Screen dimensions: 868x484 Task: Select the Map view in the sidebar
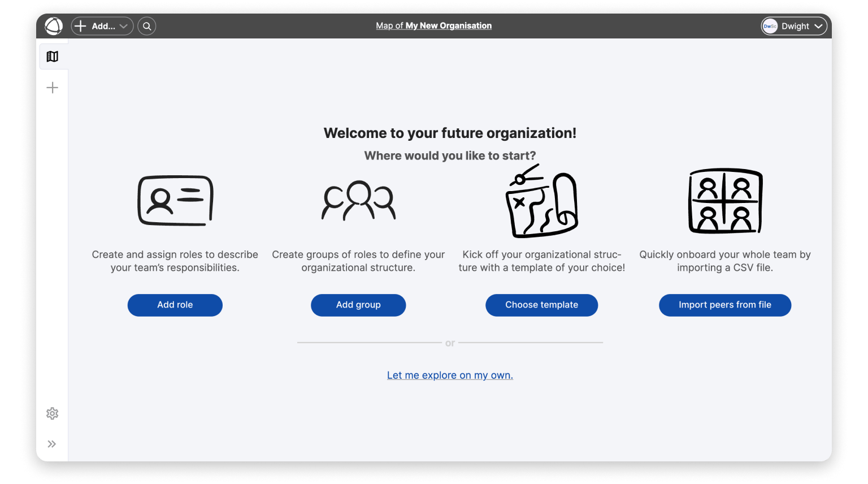(53, 57)
